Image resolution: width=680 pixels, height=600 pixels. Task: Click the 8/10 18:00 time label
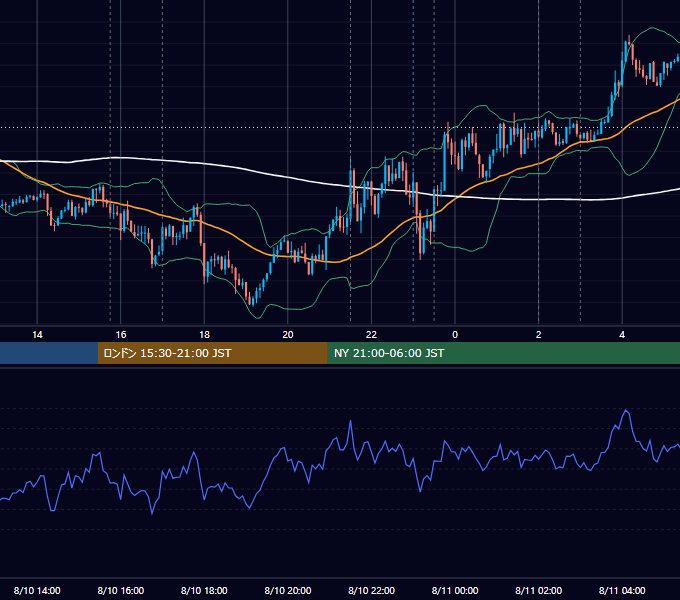(x=204, y=590)
